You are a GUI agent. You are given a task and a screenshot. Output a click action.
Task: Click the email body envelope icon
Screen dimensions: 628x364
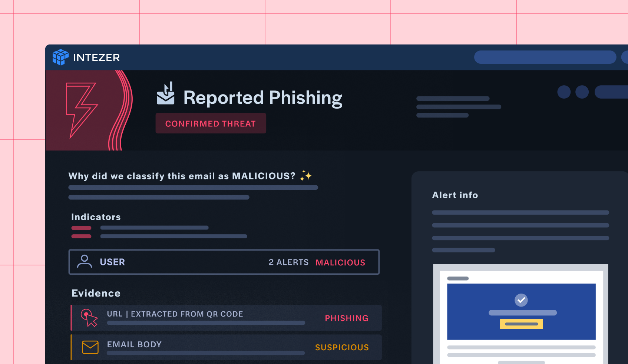click(x=90, y=347)
